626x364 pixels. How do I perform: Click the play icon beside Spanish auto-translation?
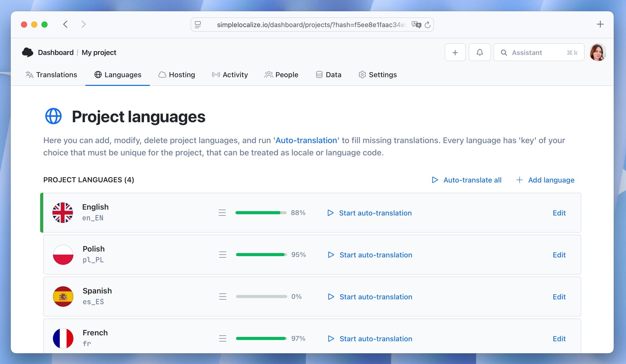331,297
